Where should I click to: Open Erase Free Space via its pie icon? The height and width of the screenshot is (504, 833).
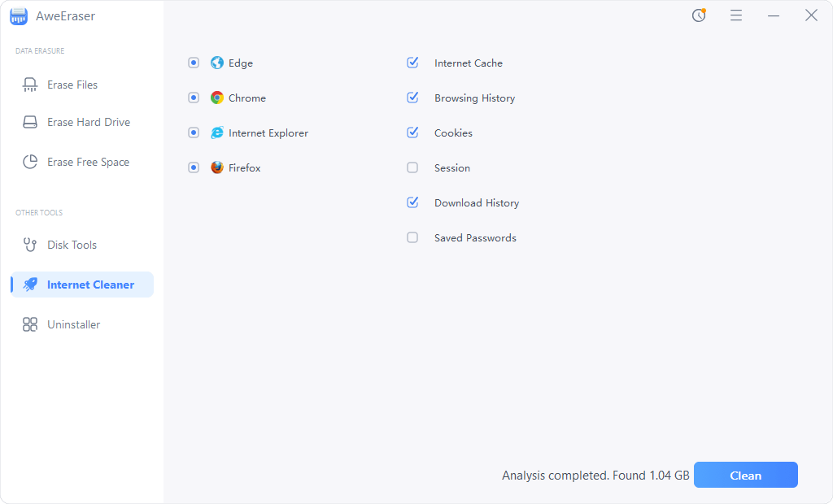(x=30, y=162)
